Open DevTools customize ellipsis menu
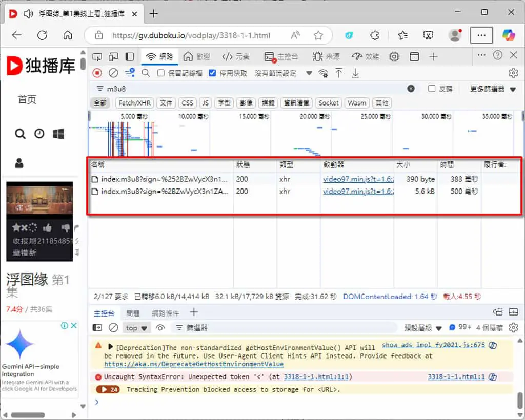This screenshot has width=525, height=420. tap(481, 55)
